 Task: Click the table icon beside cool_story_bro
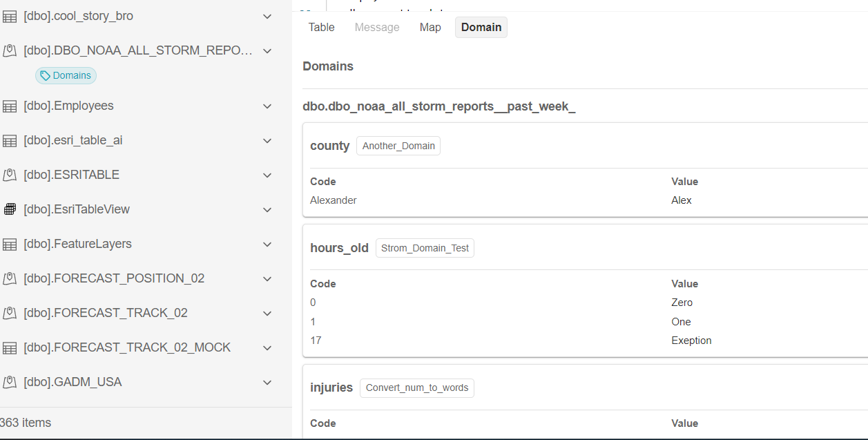click(x=10, y=16)
